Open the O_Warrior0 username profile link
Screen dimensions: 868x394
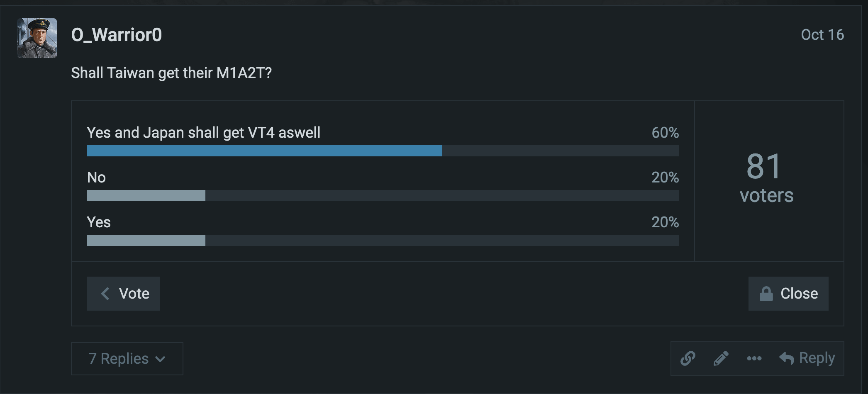117,35
